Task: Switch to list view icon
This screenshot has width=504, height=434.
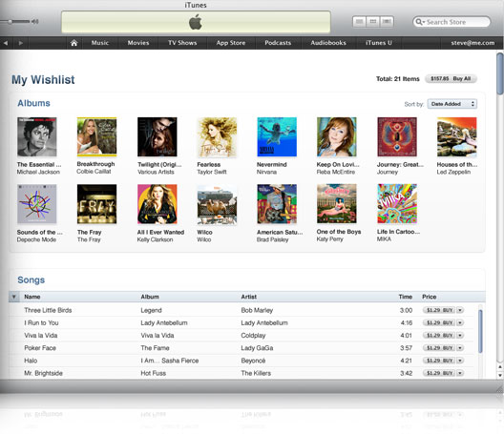Action: 359,22
